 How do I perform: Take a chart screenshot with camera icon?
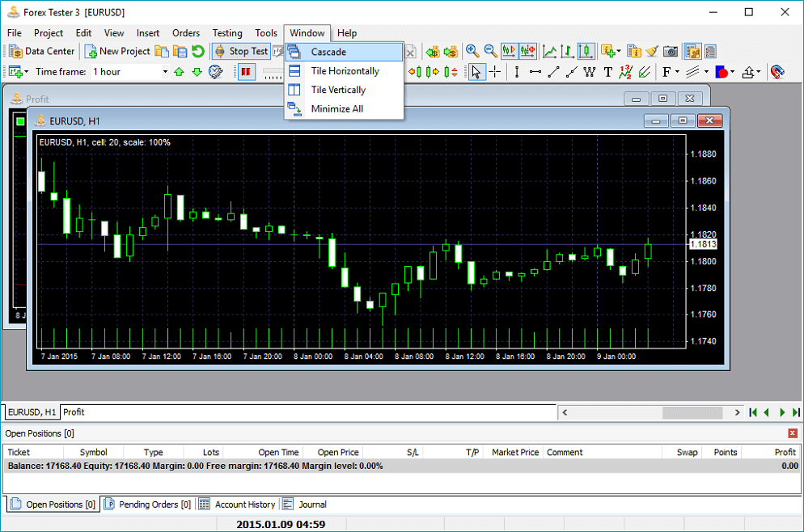pyautogui.click(x=671, y=51)
